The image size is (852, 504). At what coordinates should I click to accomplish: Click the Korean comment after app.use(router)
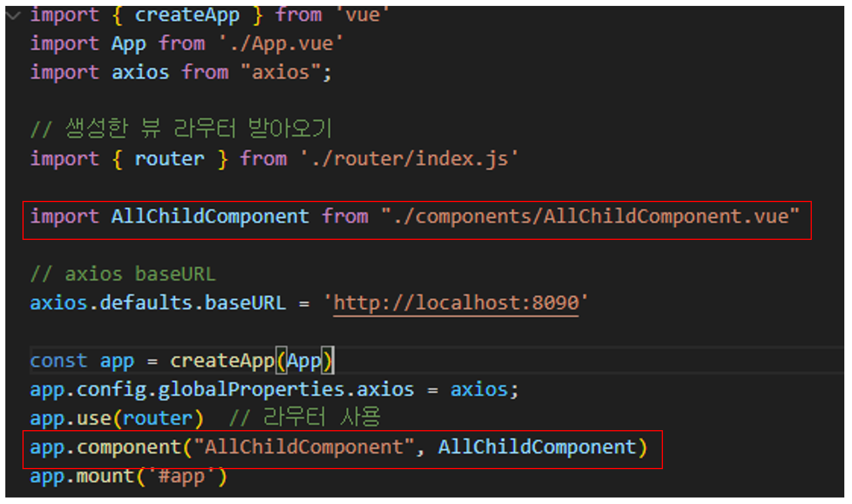[305, 418]
